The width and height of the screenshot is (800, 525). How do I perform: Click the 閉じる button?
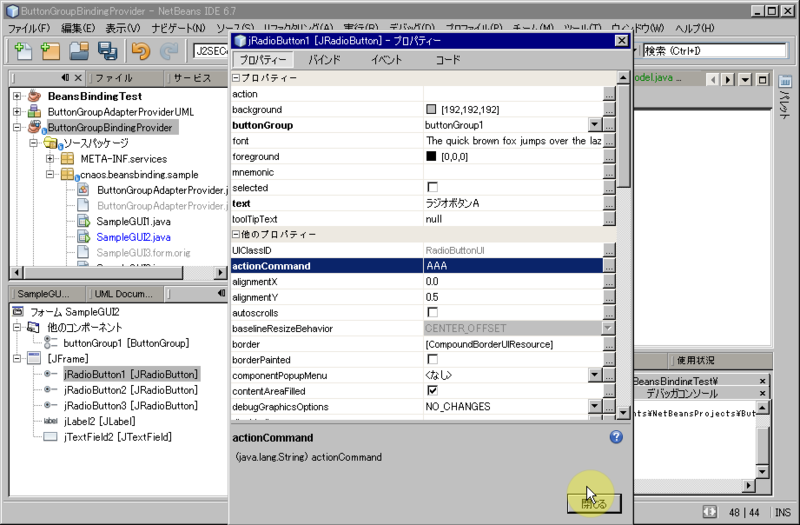(594, 504)
